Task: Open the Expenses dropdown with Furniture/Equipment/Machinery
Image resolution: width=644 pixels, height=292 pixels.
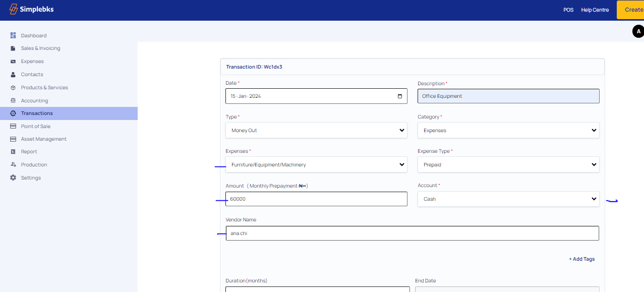Action: coord(316,164)
